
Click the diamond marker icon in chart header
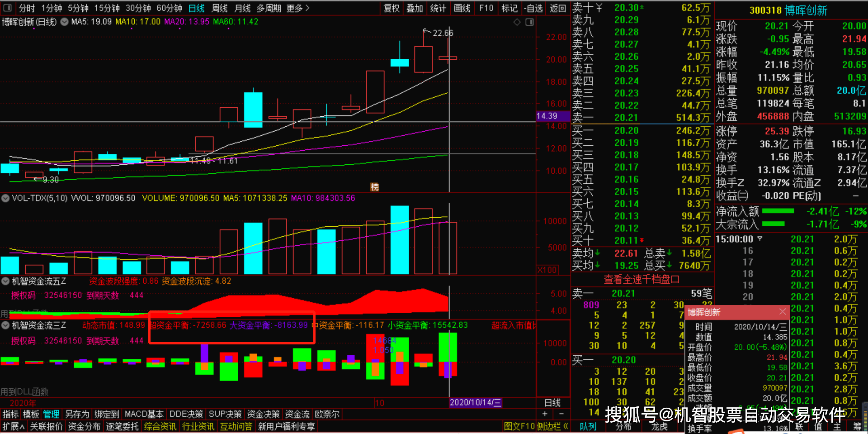pos(517,22)
